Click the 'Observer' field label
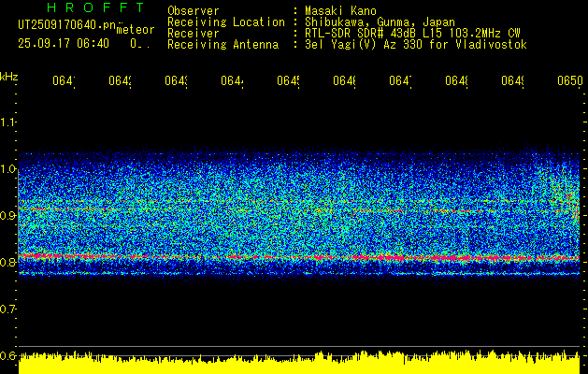588x374 pixels. pyautogui.click(x=194, y=10)
